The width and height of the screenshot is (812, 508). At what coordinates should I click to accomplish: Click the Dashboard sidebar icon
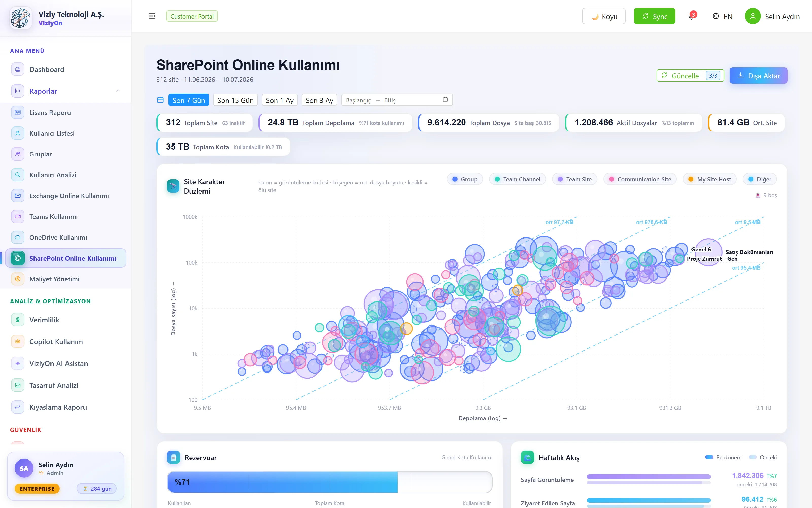pyautogui.click(x=18, y=69)
